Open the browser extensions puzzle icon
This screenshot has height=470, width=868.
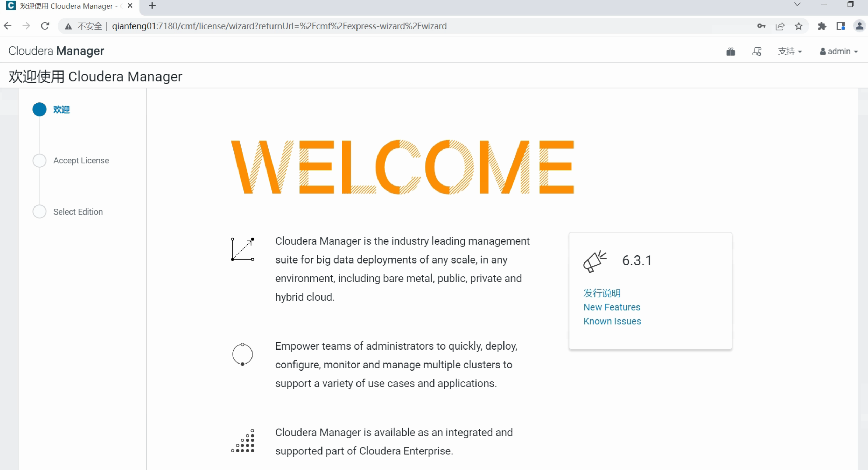click(822, 26)
